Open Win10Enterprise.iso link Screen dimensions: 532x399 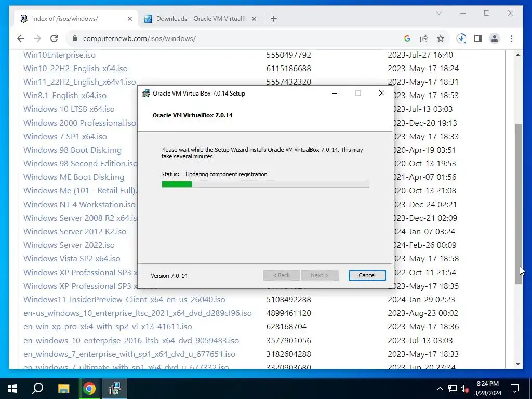pyautogui.click(x=59, y=55)
